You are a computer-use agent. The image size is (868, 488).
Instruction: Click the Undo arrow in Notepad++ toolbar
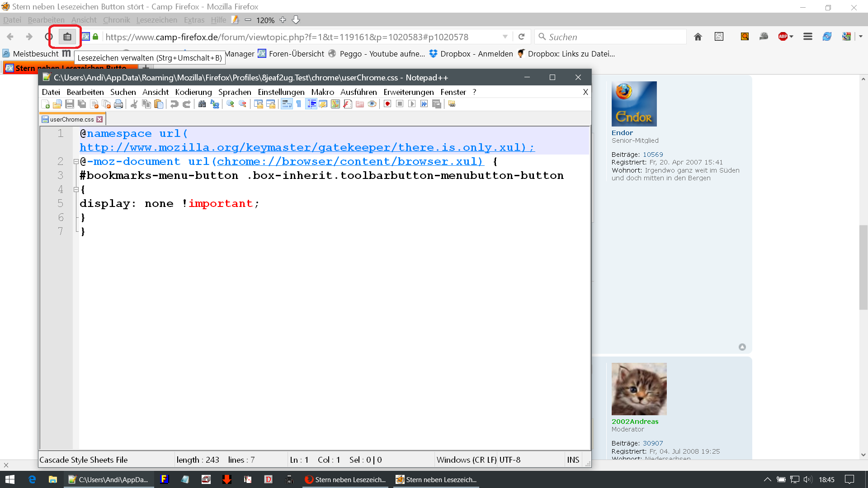[174, 104]
